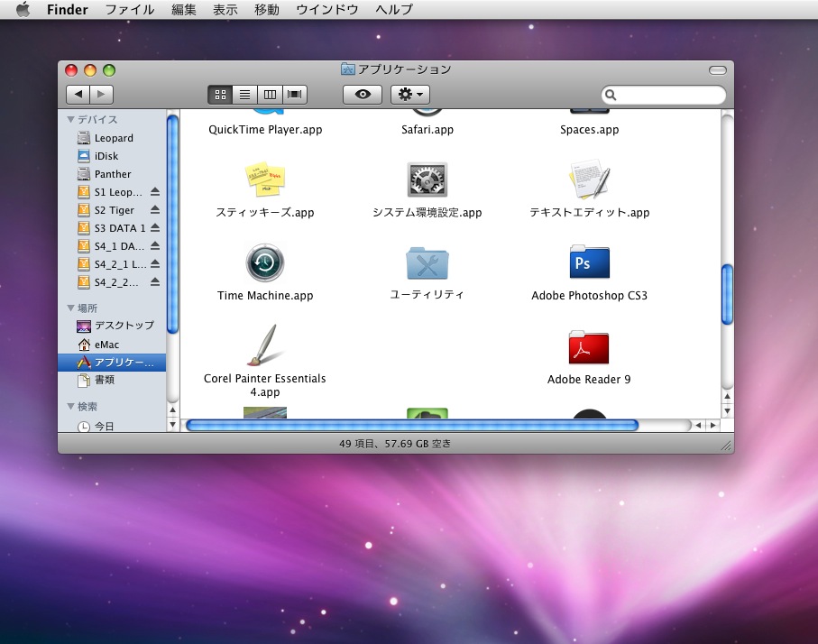The width and height of the screenshot is (818, 644).
Task: Select the Corel Painter Essentials brush icon
Action: (x=266, y=345)
